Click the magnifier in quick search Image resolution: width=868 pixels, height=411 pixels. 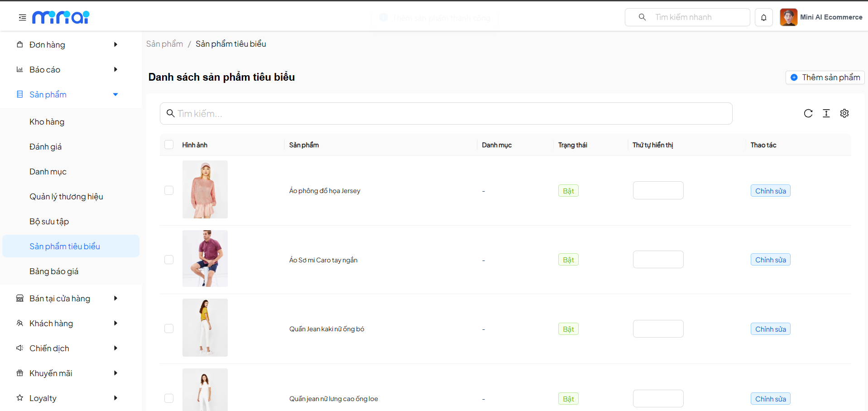tap(642, 17)
